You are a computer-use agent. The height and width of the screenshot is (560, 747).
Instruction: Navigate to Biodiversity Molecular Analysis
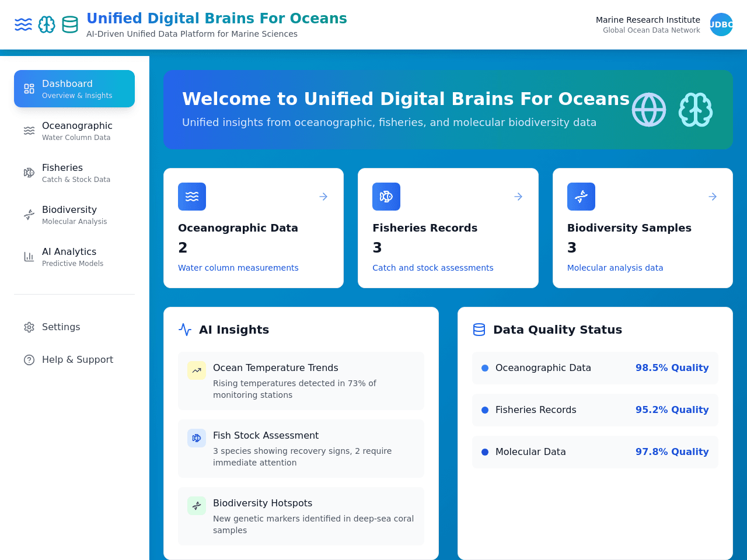74,215
